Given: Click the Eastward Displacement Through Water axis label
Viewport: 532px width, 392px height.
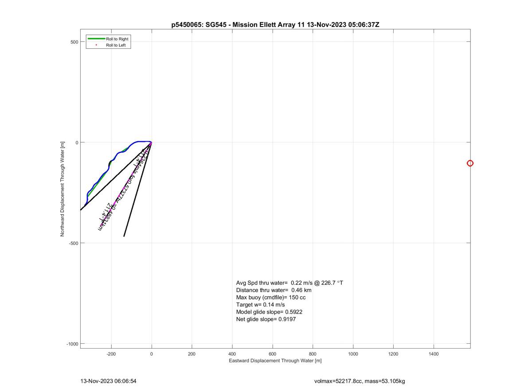Looking at the screenshot, I should pyautogui.click(x=275, y=361).
